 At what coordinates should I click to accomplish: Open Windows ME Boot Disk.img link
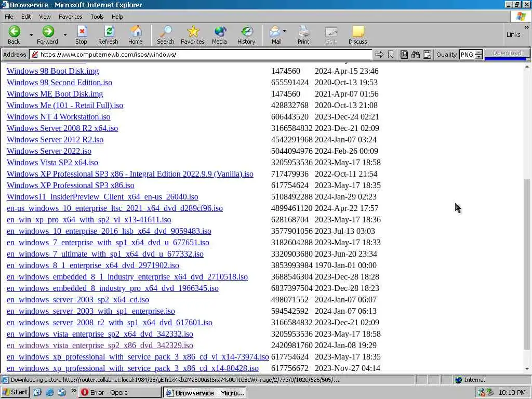click(55, 94)
